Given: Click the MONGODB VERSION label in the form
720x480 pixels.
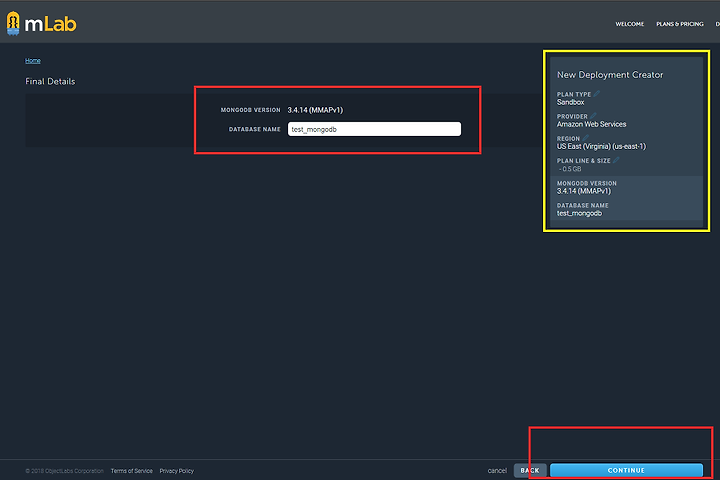Looking at the screenshot, I should (250, 110).
